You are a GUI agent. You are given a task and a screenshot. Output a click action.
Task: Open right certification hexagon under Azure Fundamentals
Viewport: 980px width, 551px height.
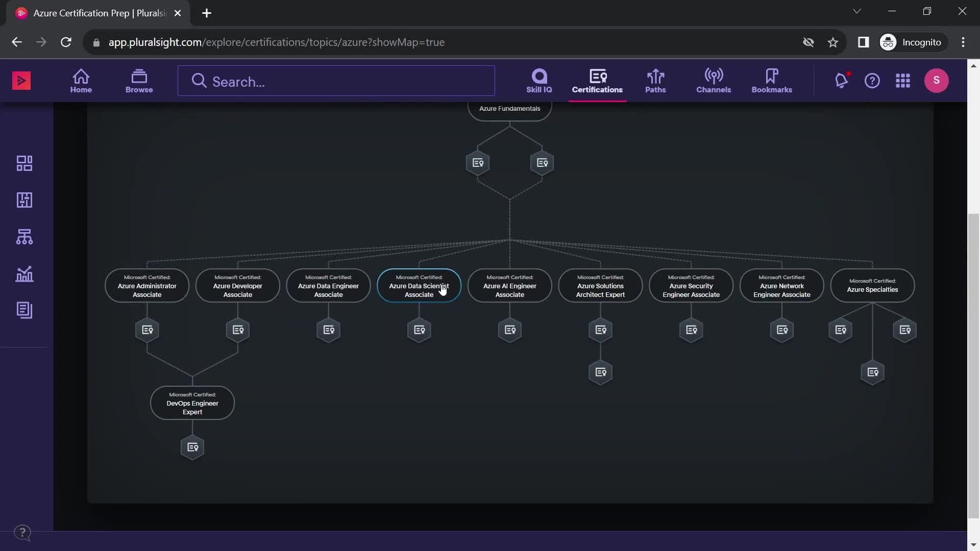click(x=542, y=163)
